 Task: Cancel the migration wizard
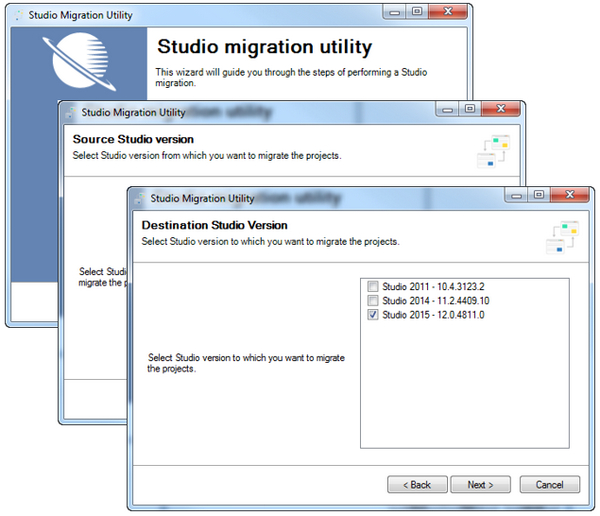549,484
